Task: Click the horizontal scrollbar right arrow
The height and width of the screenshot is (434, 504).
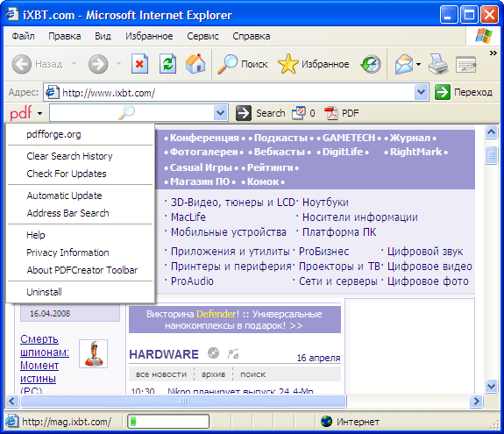Action: (476, 401)
